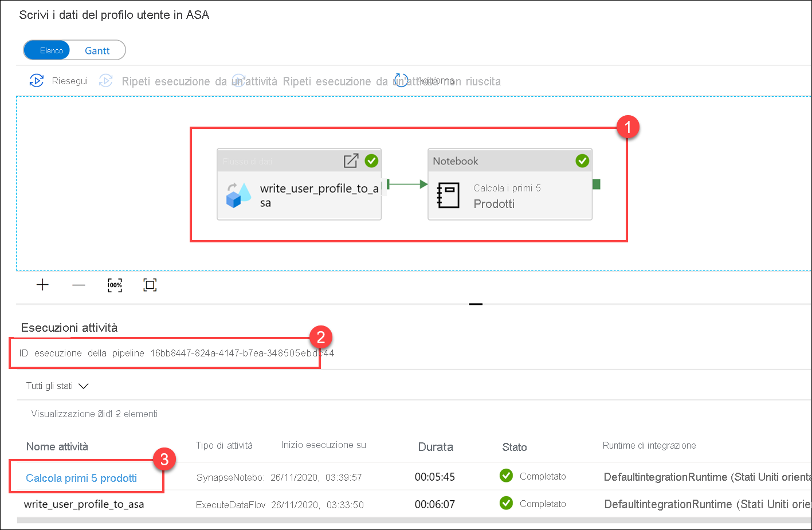
Task: Select Calcola i primi 5 Prodotti node
Action: 510,184
